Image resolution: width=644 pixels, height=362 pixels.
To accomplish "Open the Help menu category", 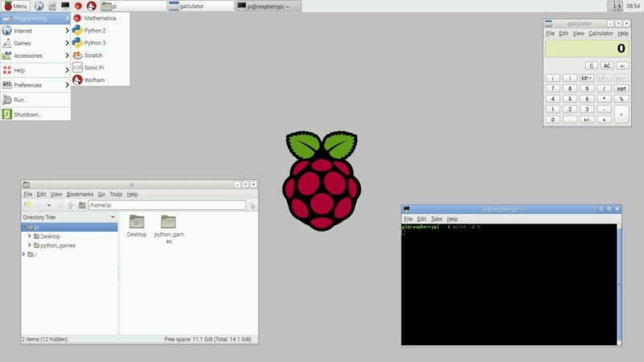I will [x=35, y=70].
